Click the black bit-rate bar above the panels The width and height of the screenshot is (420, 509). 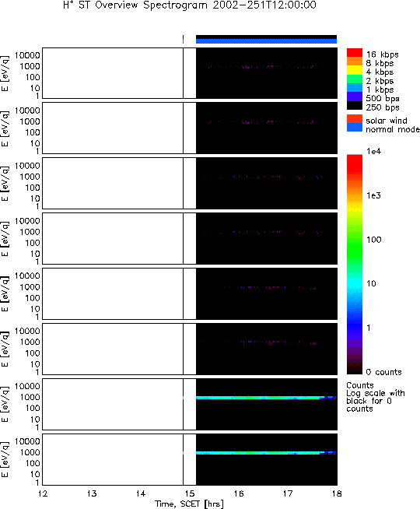click(x=266, y=37)
